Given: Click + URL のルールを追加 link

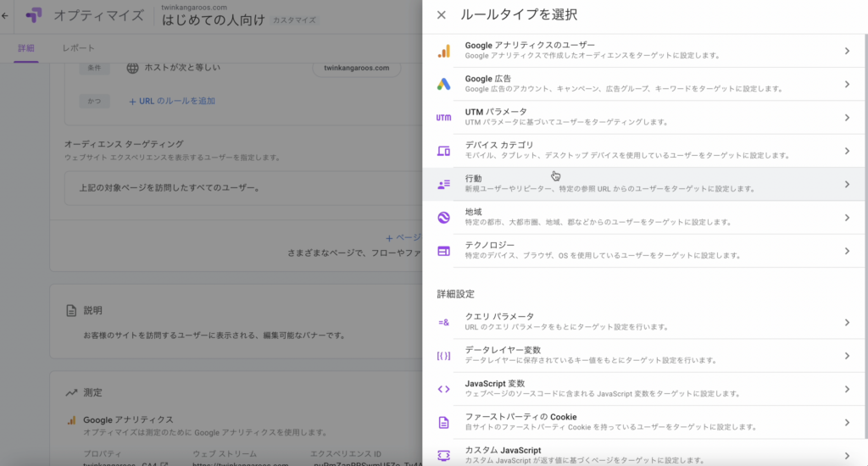Looking at the screenshot, I should (x=172, y=102).
